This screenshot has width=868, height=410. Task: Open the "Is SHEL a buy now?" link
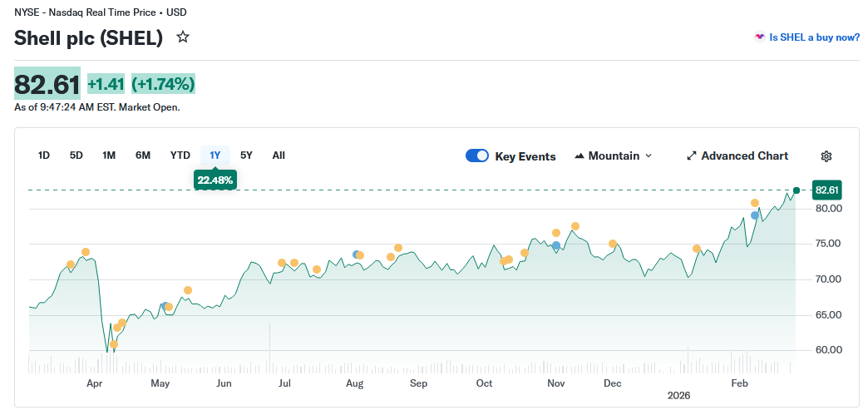point(814,37)
